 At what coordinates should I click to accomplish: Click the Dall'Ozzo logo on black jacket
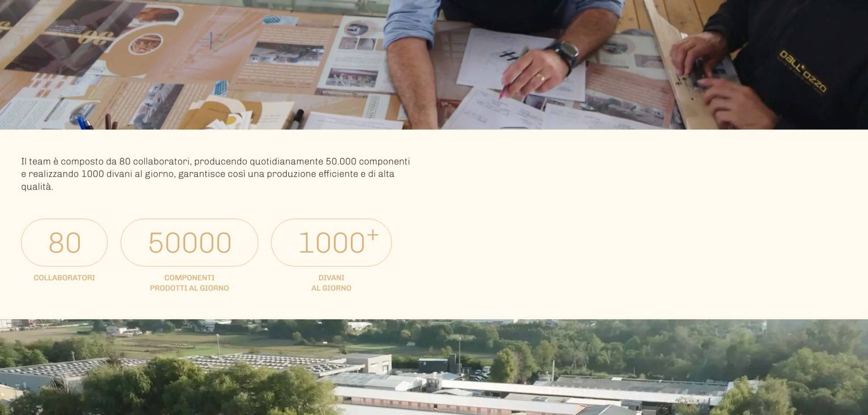coord(803,72)
